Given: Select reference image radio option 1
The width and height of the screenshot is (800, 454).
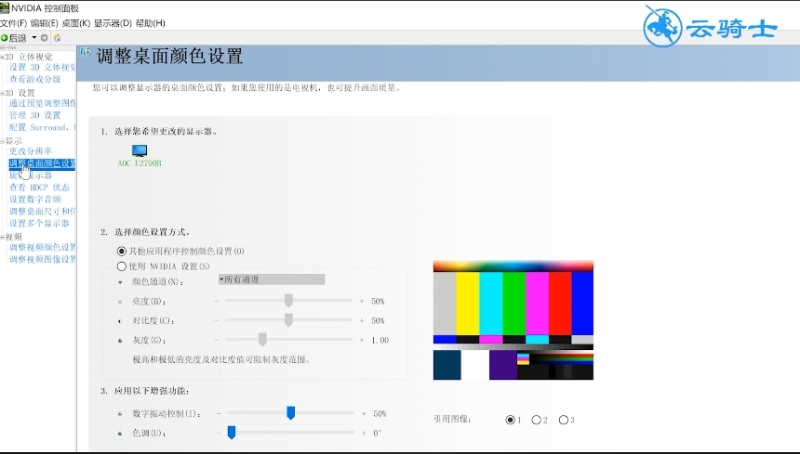Looking at the screenshot, I should [510, 420].
